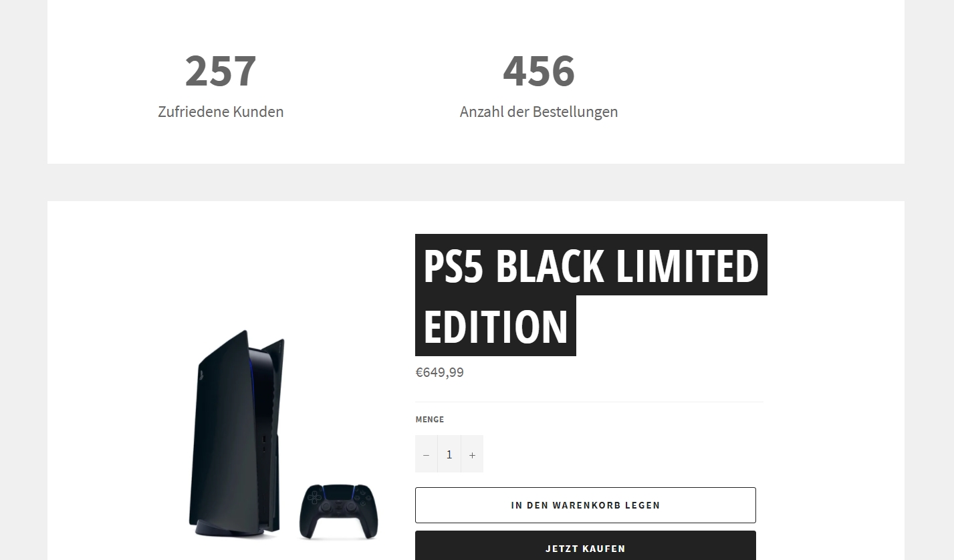Buy now with Jetzt kaufen button
This screenshot has height=560, width=954.
[x=586, y=547]
